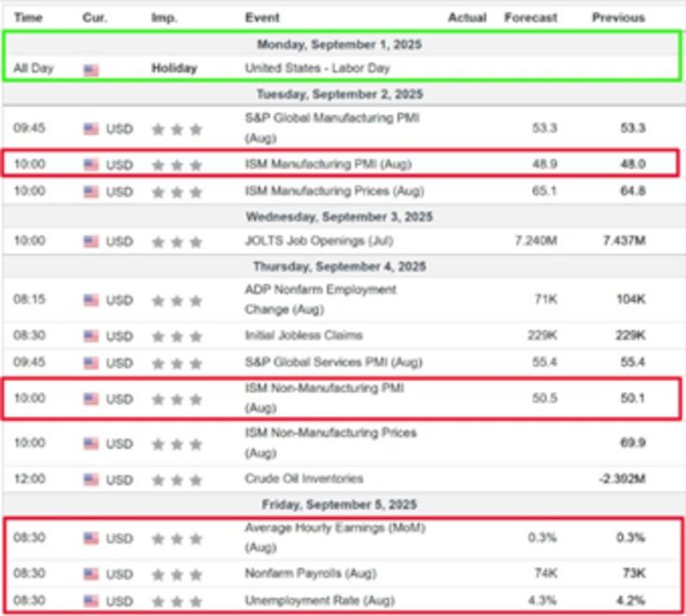Select the Previous column header

[x=618, y=17]
